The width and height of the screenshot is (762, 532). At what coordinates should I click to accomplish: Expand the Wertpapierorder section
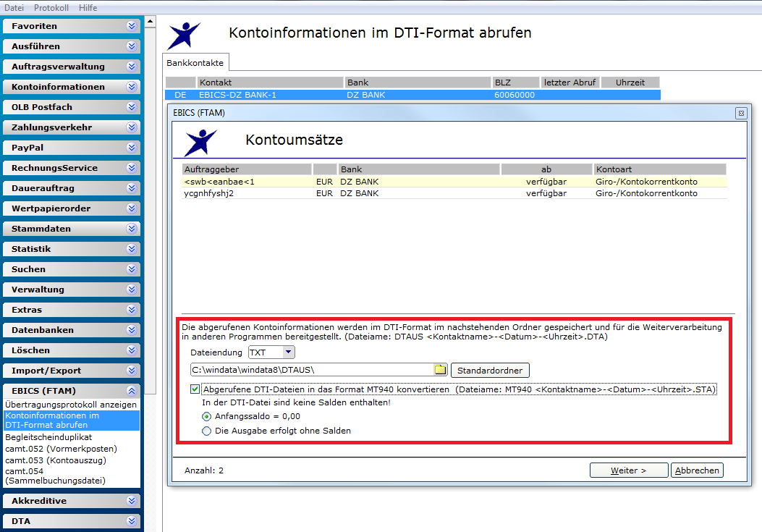(72, 208)
